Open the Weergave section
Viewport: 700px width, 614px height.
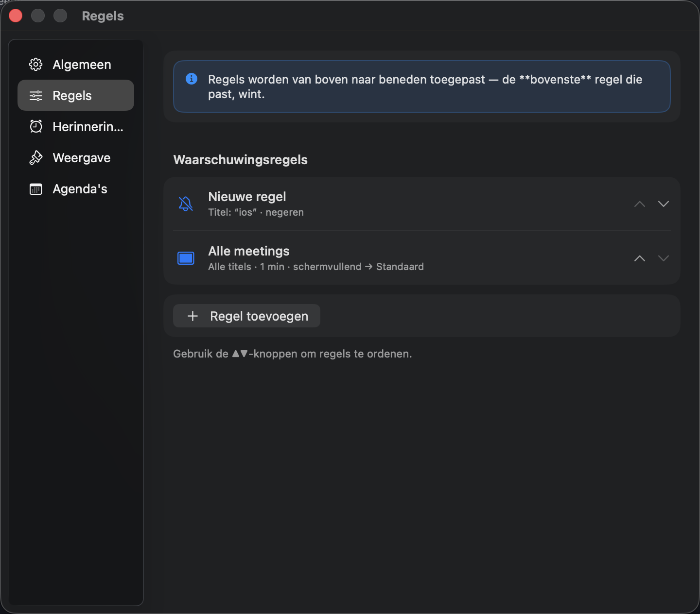(x=76, y=158)
